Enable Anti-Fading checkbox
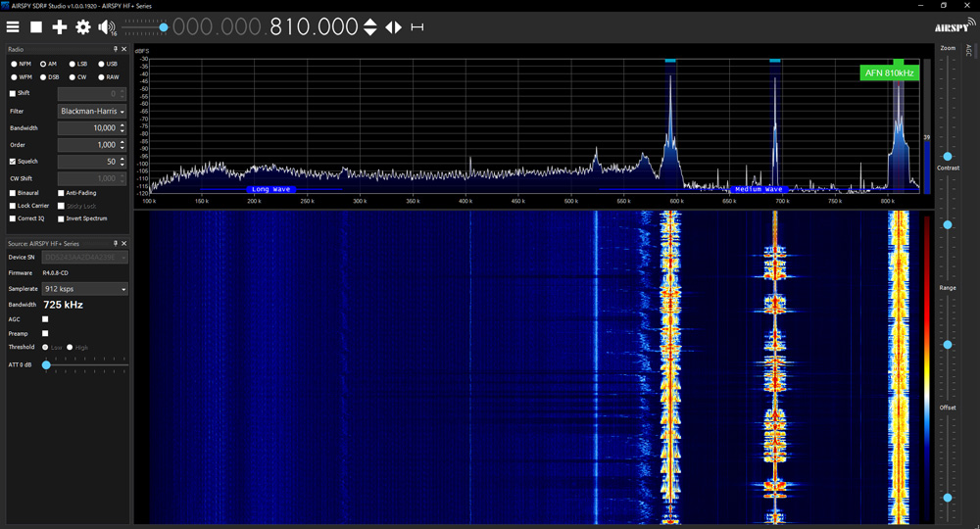The image size is (980, 529). [x=61, y=193]
